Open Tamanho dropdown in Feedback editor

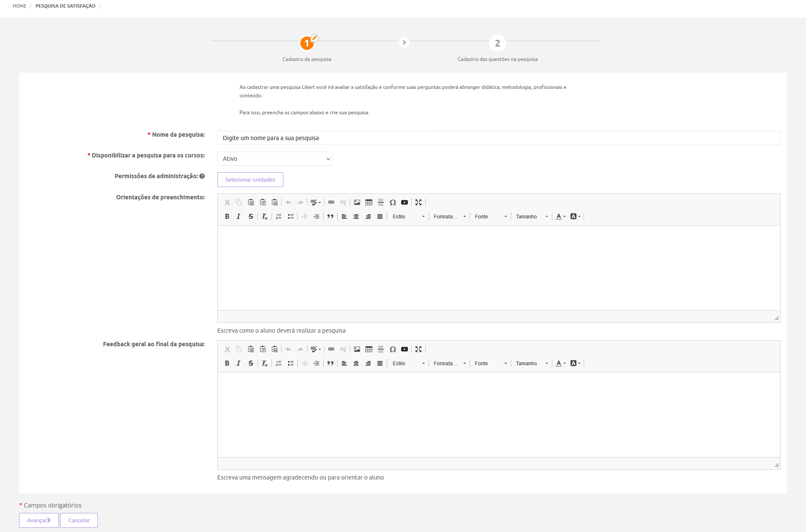[532, 363]
